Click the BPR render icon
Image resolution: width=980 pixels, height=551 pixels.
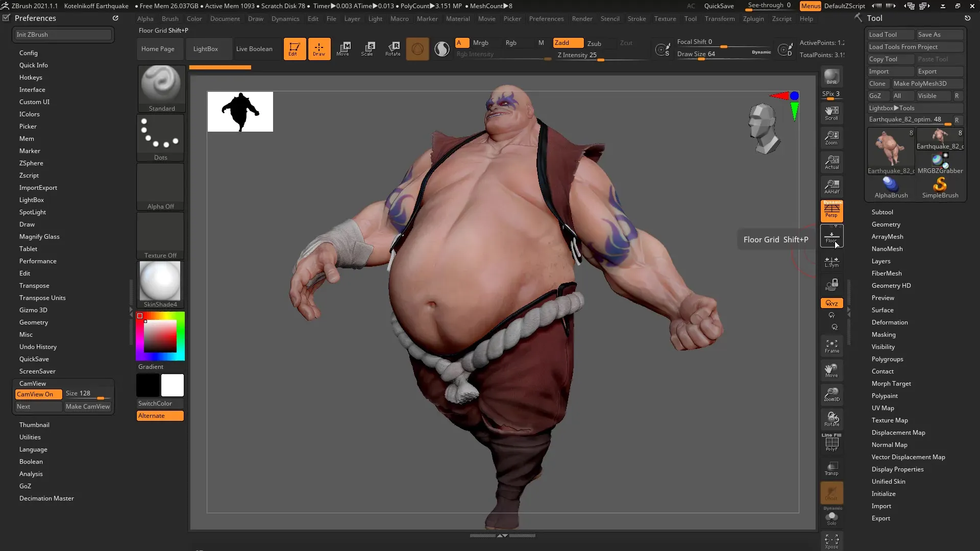(831, 77)
